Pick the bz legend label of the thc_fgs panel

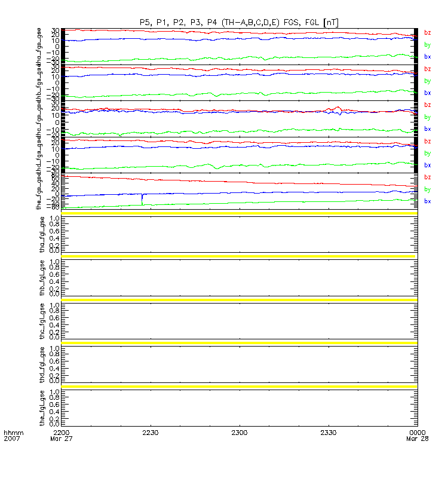coord(427,105)
